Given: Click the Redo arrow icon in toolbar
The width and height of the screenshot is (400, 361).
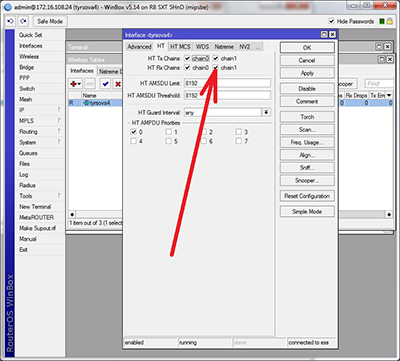Looking at the screenshot, I should pyautogui.click(x=23, y=21).
